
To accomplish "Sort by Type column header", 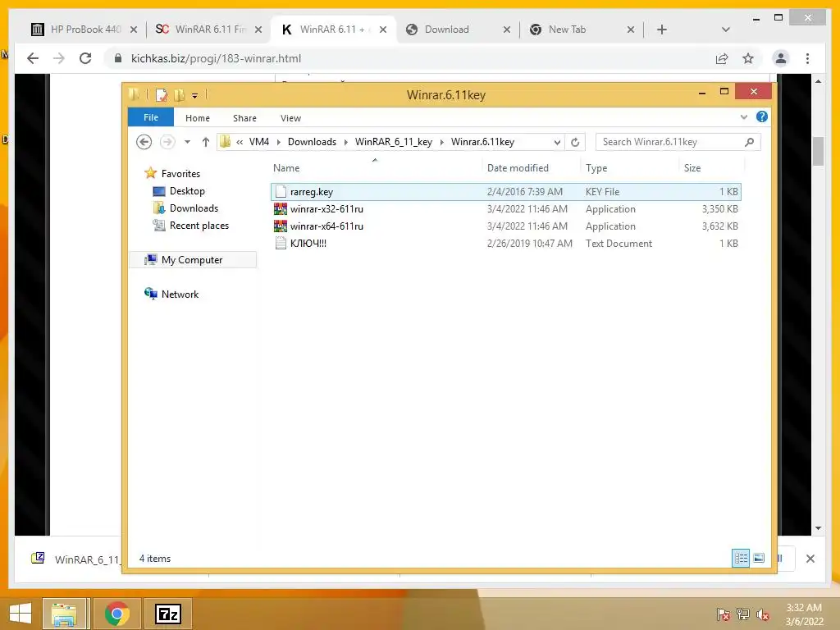I will click(596, 168).
